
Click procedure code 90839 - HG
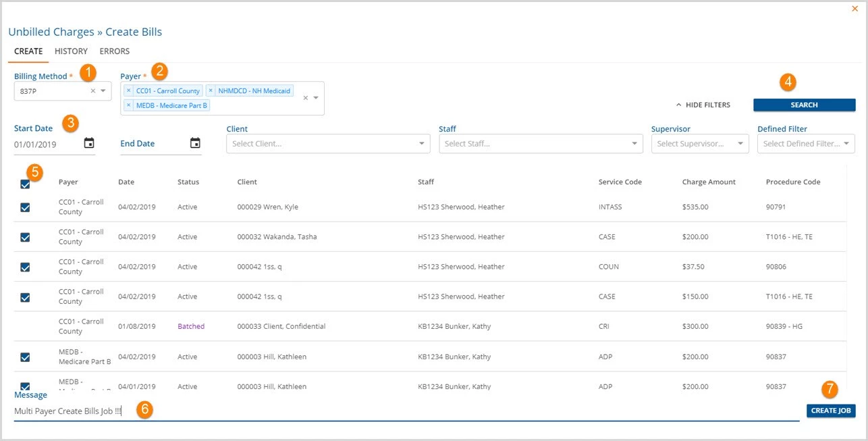tap(784, 326)
